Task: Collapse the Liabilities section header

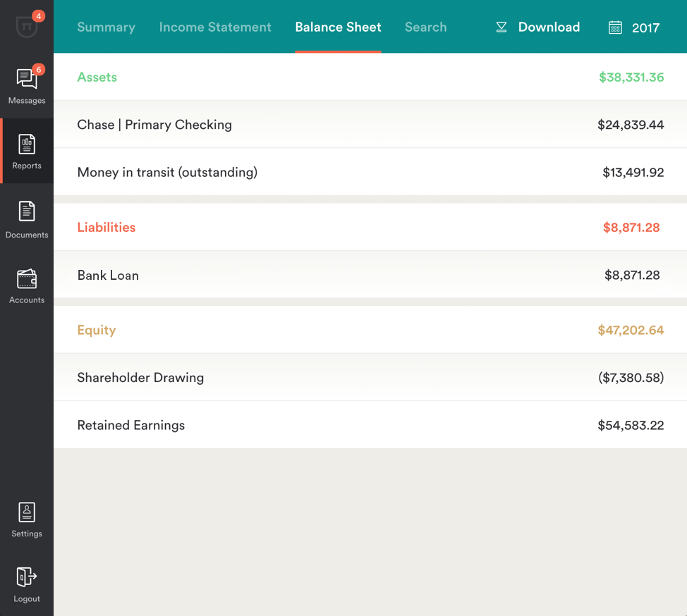Action: [x=107, y=228]
